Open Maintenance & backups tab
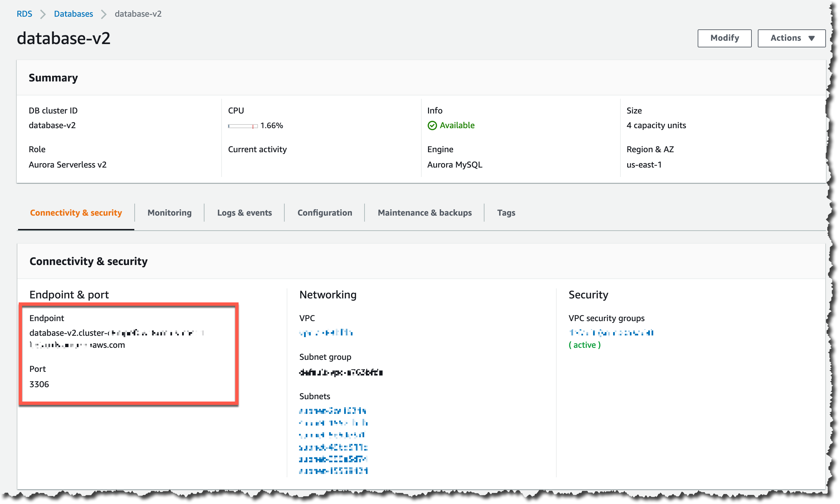 [425, 213]
